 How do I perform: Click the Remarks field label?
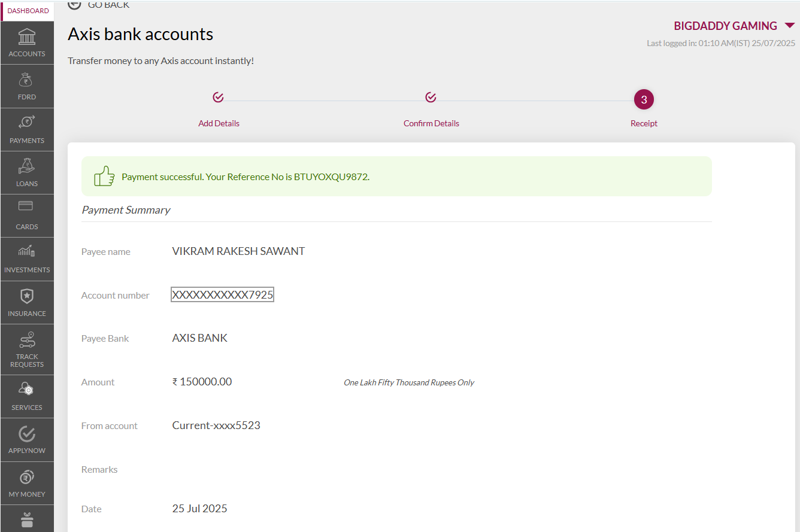(x=99, y=470)
